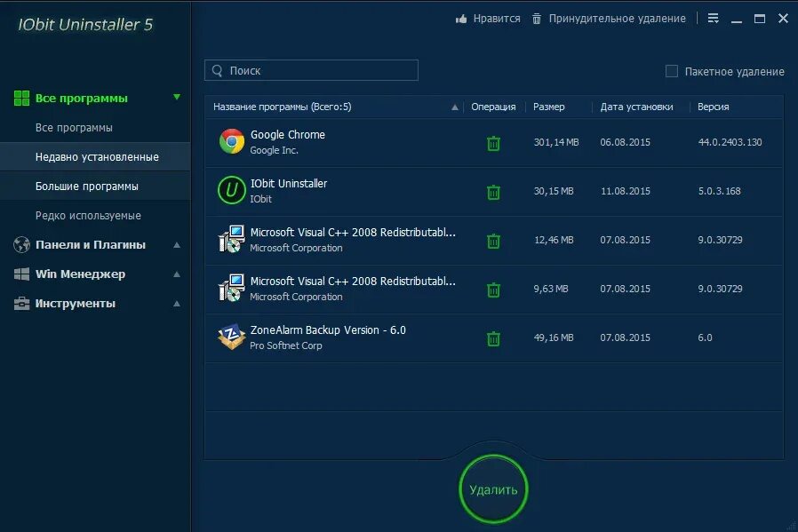The height and width of the screenshot is (532, 798).
Task: Click the install date 11.08.2015
Action: 626,191
